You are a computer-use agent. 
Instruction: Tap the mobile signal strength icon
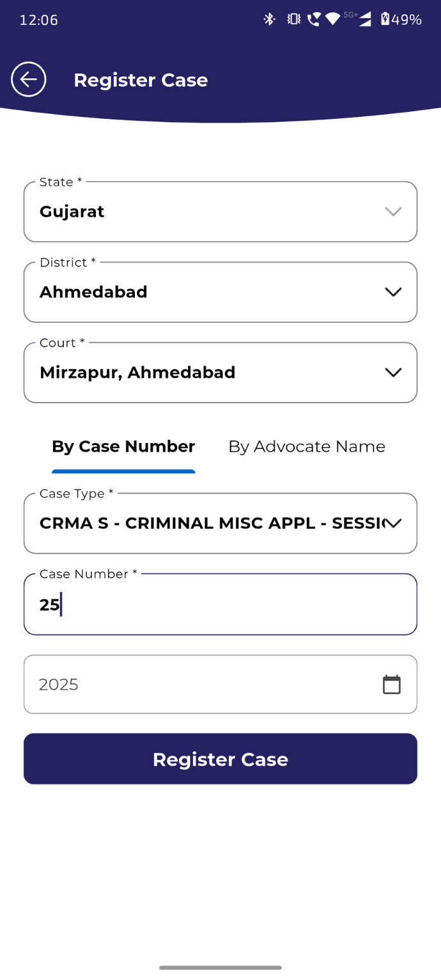365,19
